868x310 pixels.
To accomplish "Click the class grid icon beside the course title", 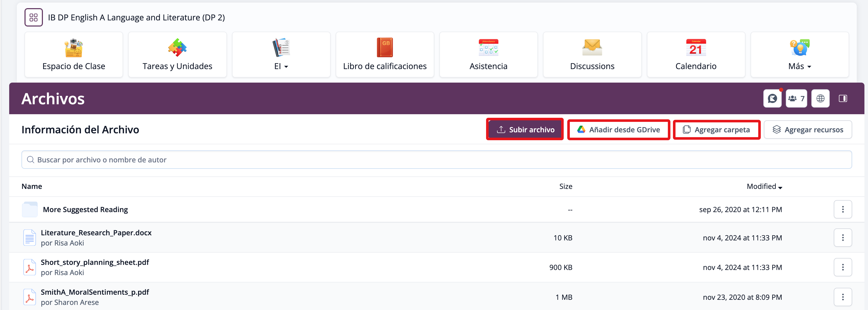I will coord(33,18).
